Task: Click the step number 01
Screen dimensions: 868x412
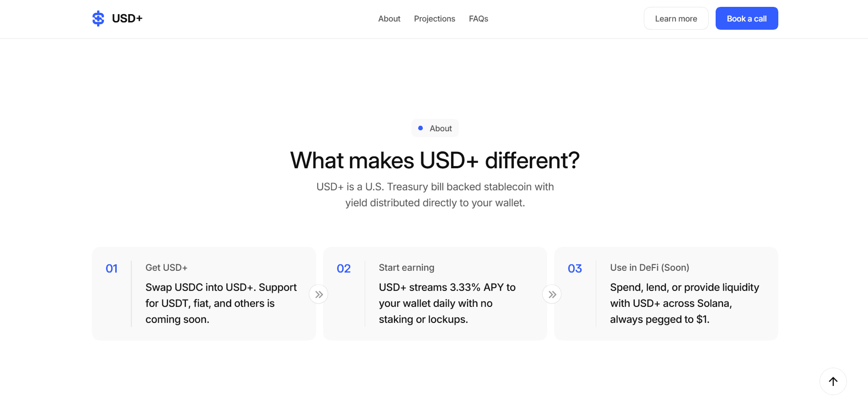Action: pos(112,268)
